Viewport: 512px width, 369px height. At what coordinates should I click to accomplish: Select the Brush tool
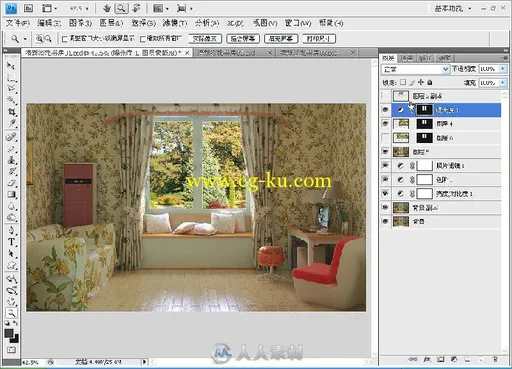11,149
